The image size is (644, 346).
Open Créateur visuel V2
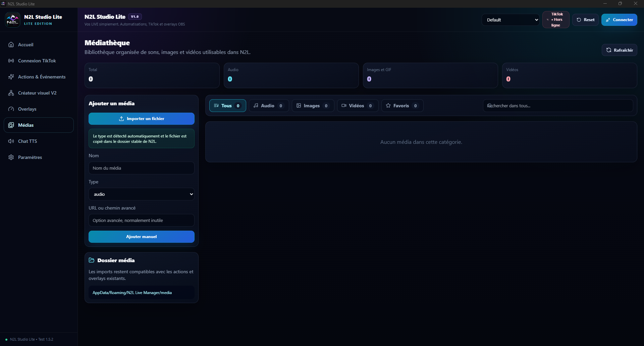tap(39, 93)
